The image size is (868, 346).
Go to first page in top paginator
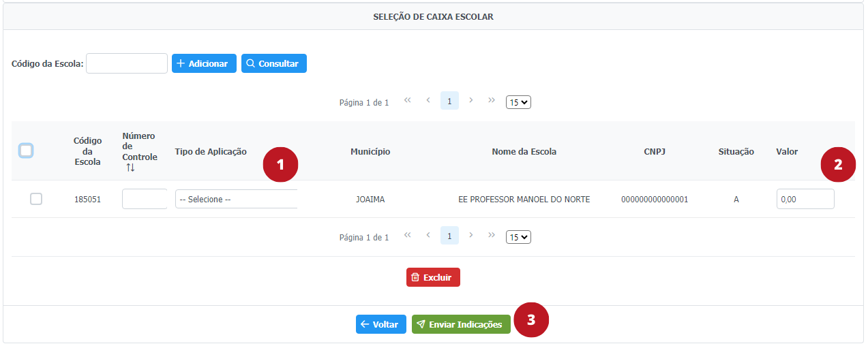point(408,100)
